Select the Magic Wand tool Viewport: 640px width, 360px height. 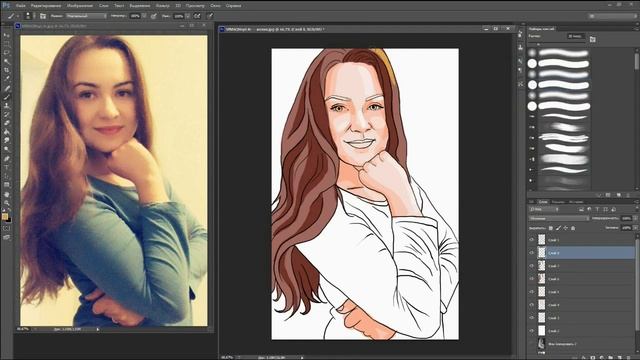click(x=7, y=62)
